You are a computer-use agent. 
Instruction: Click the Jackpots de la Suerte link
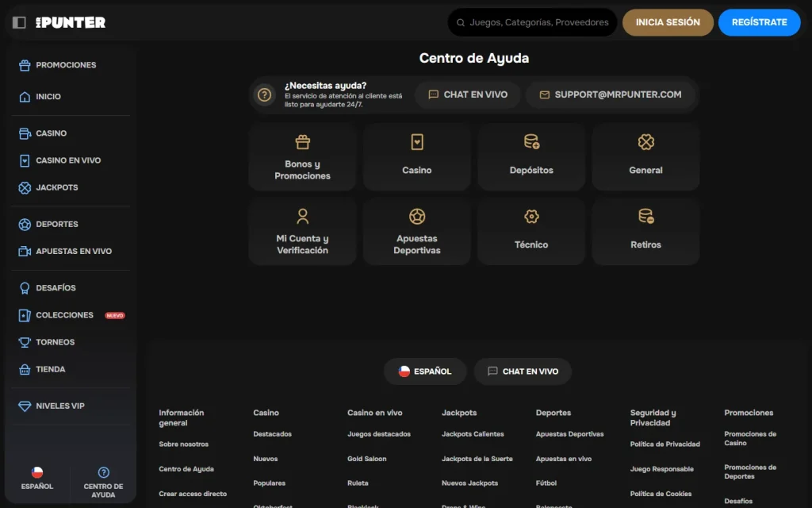(x=477, y=459)
